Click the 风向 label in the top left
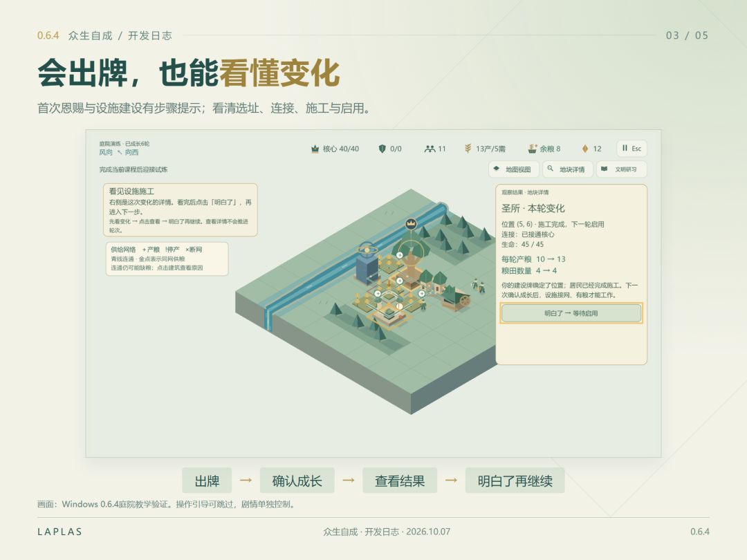The height and width of the screenshot is (560, 747). (x=106, y=152)
